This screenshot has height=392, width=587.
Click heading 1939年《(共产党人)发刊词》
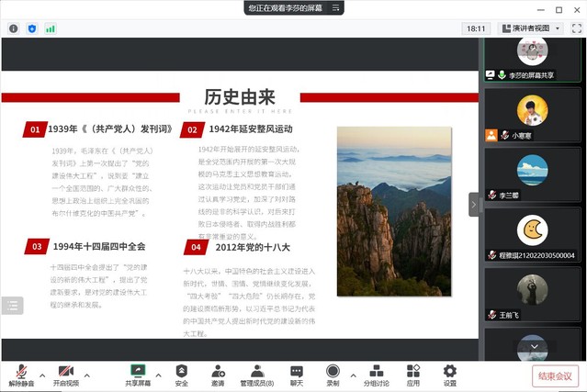click(110, 129)
